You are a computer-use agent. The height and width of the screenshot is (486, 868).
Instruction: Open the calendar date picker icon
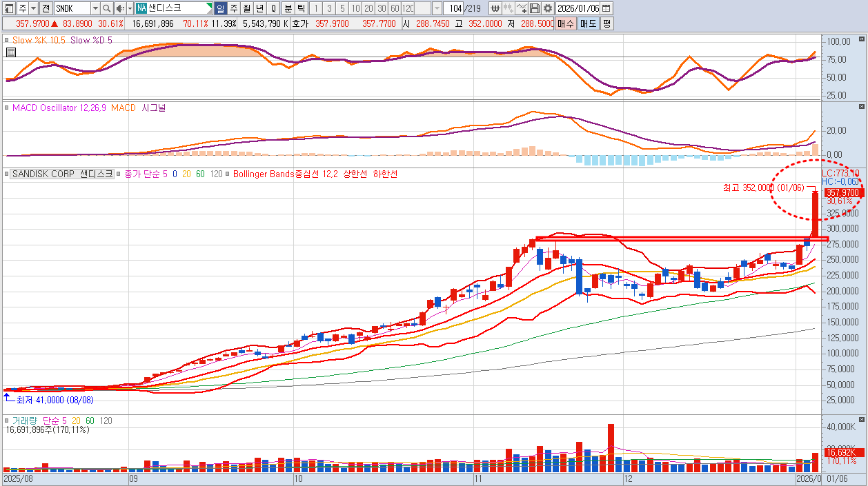point(606,8)
